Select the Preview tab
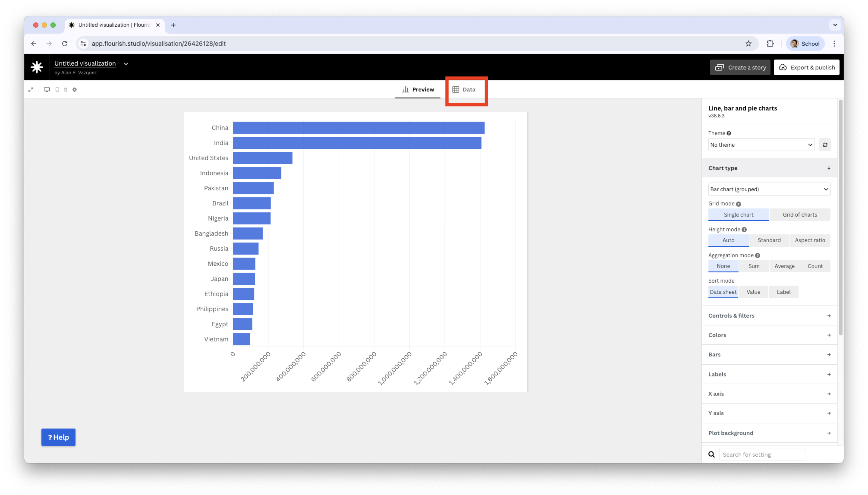The height and width of the screenshot is (495, 868). pyautogui.click(x=418, y=90)
